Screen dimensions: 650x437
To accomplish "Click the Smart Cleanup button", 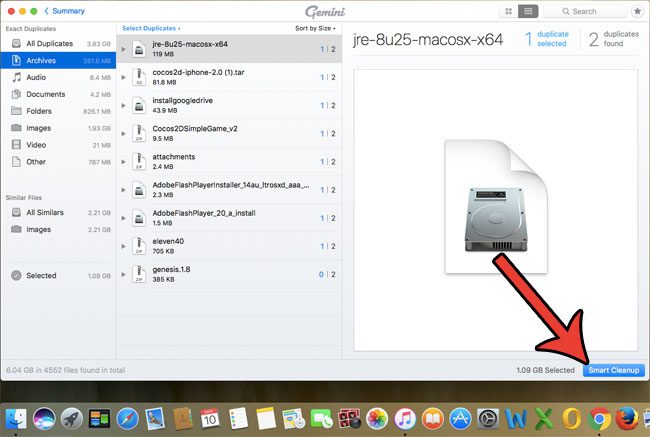I will tap(614, 370).
